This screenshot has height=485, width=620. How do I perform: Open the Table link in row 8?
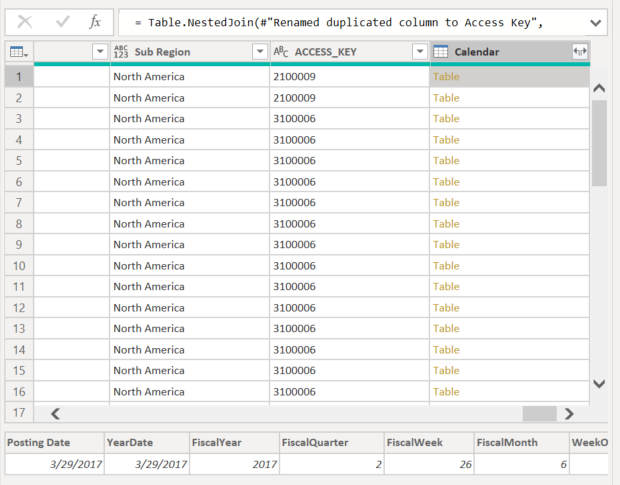(x=446, y=224)
